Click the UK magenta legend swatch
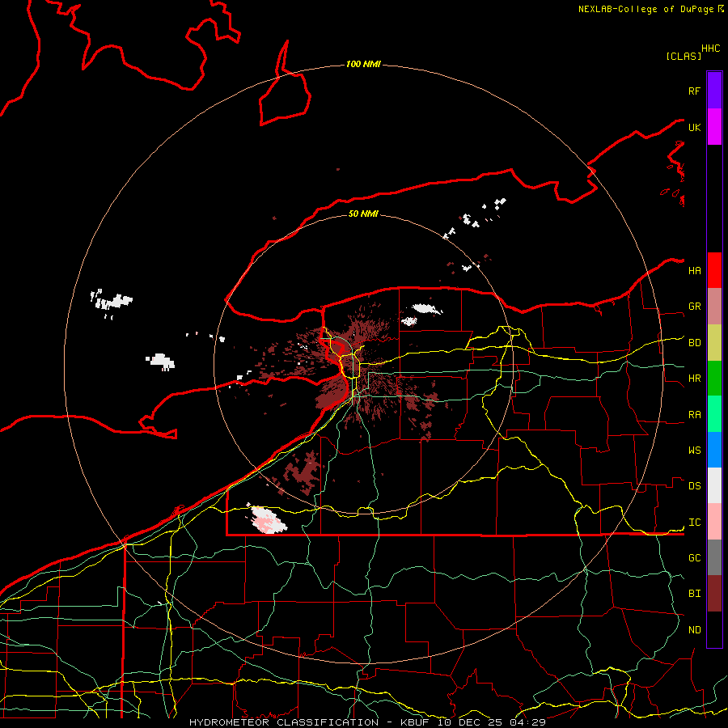The height and width of the screenshot is (728, 728). 714,126
